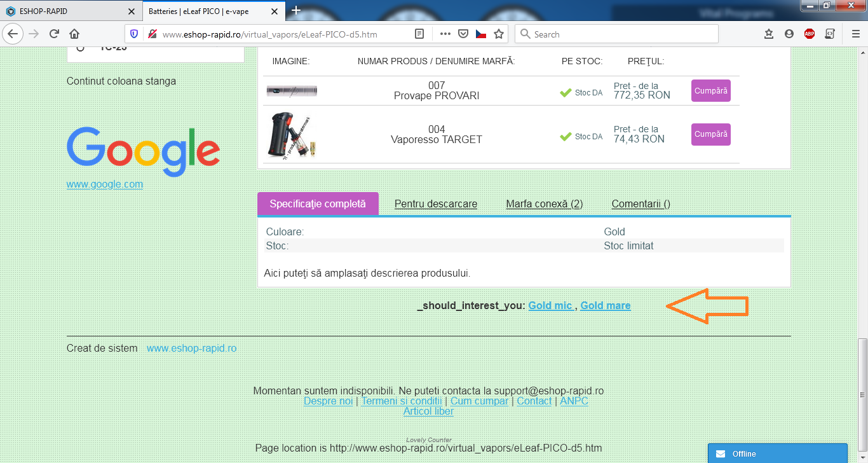
Task: Open the Offline chat widget
Action: 778,453
